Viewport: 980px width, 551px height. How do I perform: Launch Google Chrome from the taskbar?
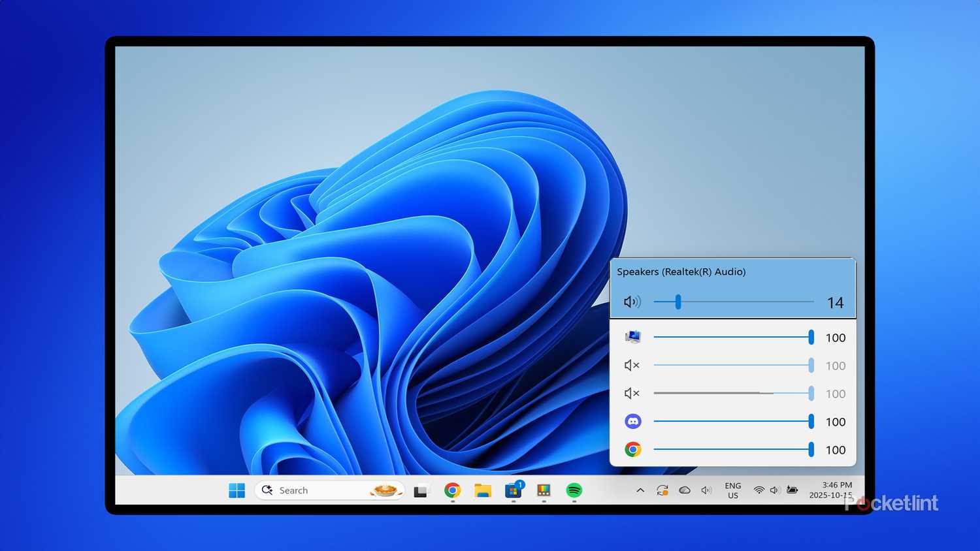[x=452, y=490]
